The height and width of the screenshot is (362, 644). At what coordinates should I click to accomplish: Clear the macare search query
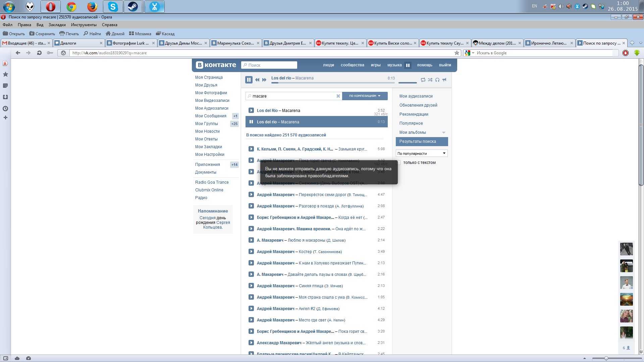pos(338,96)
